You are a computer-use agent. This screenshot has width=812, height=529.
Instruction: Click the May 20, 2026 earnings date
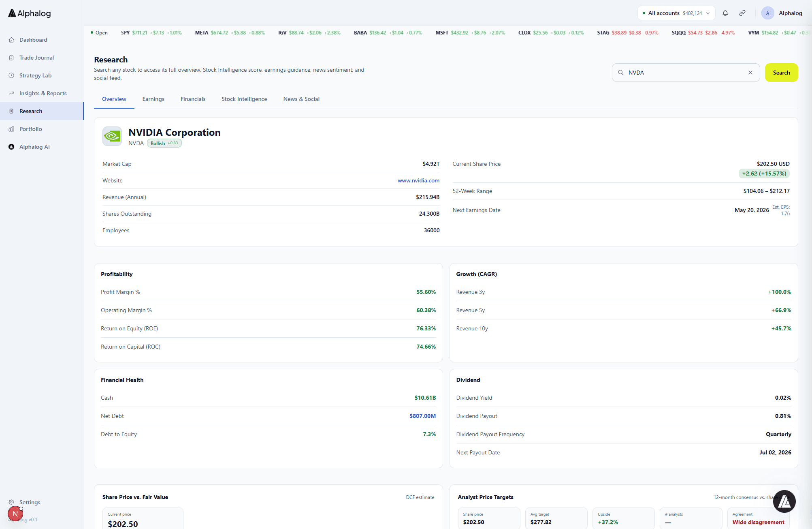(752, 210)
